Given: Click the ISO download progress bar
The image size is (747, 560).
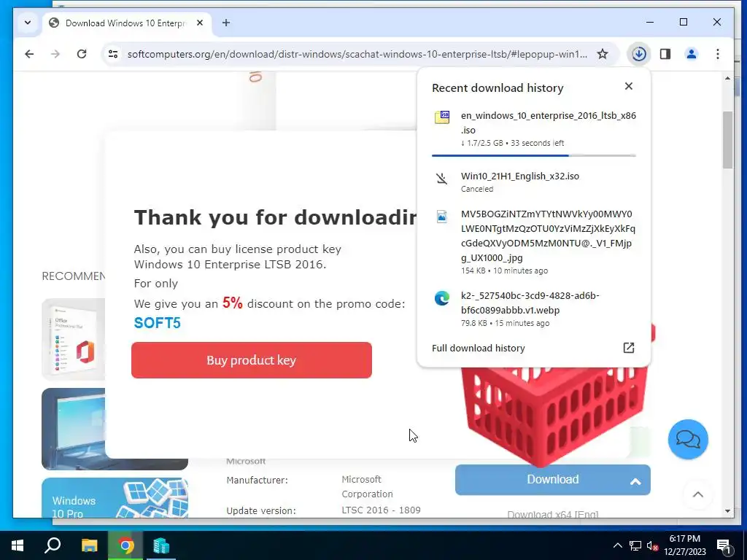Looking at the screenshot, I should (x=533, y=155).
